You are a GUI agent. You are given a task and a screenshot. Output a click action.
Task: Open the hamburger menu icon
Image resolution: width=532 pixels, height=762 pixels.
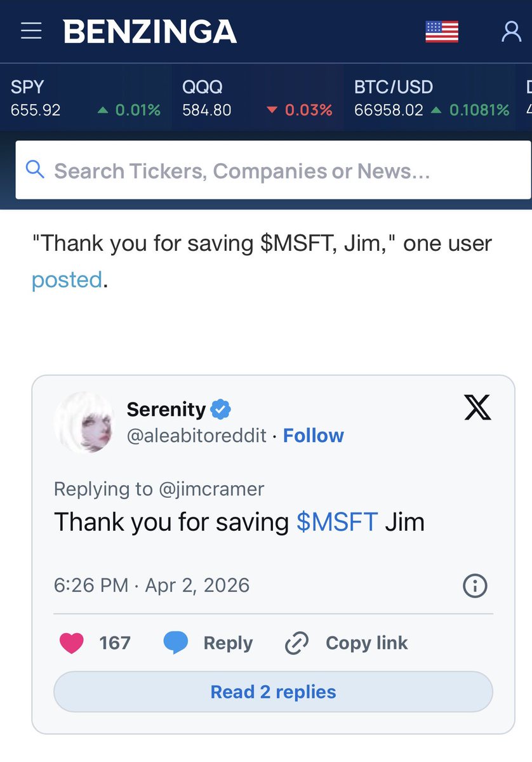tap(31, 31)
